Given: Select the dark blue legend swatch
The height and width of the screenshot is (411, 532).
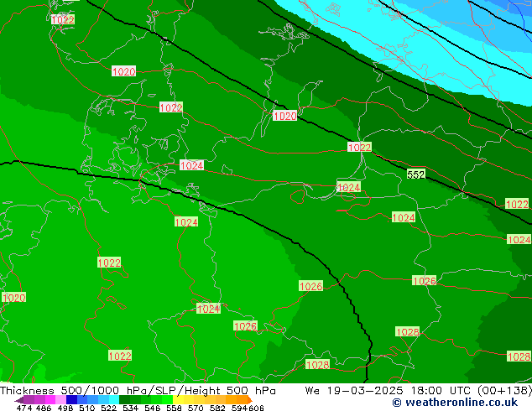Looking at the screenshot, I should coord(71,399).
